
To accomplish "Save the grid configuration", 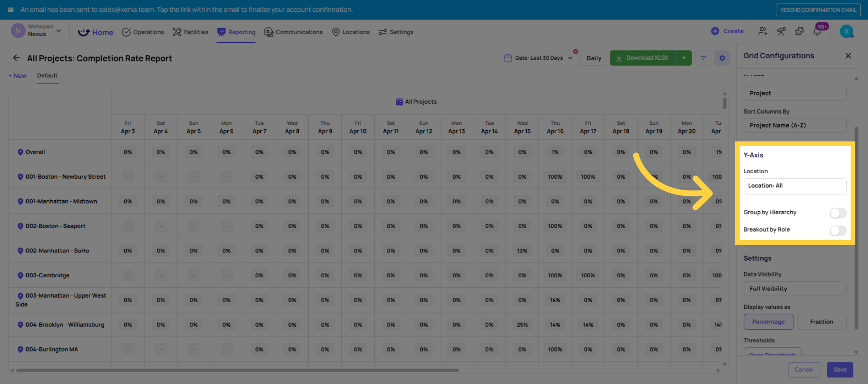I will coord(840,370).
